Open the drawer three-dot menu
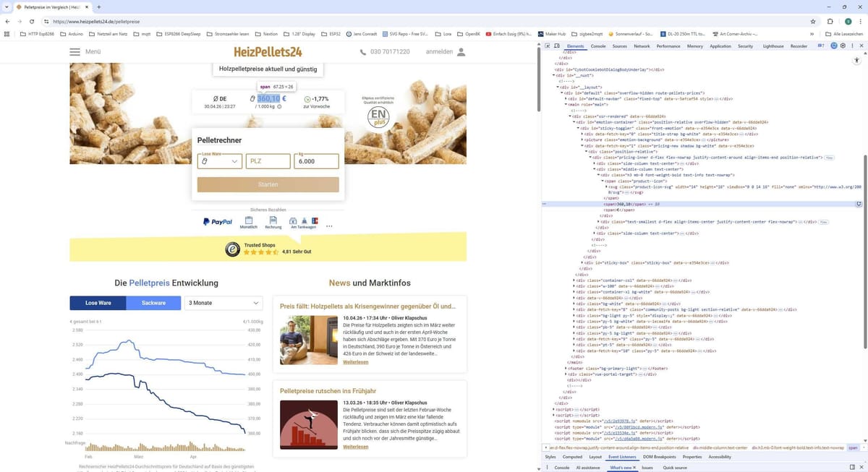The height and width of the screenshot is (472, 868). 548,468
